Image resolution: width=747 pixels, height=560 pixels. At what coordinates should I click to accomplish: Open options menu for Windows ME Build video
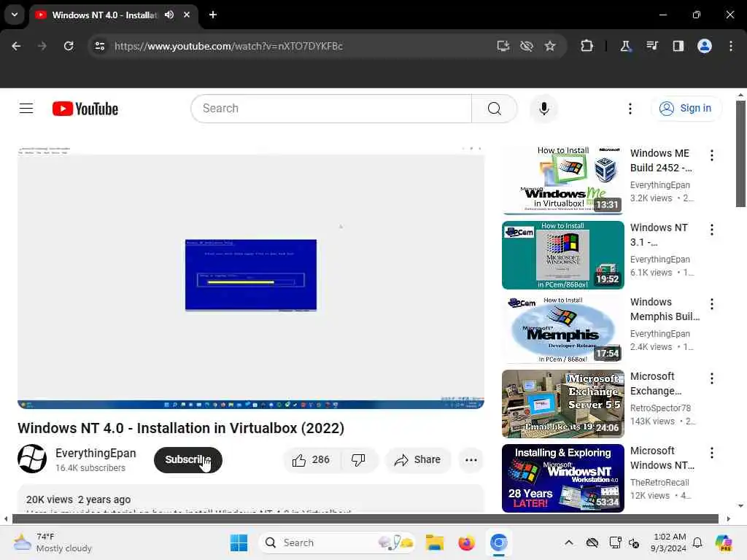pos(712,155)
